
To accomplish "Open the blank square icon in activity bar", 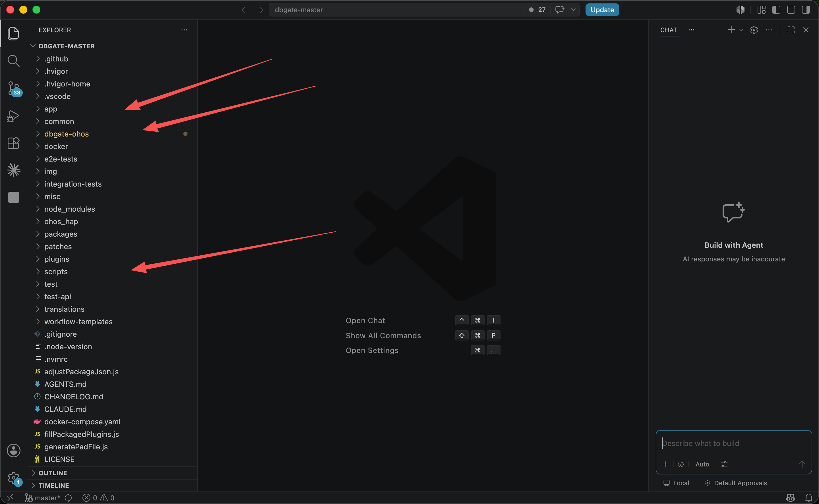I will coord(13,197).
